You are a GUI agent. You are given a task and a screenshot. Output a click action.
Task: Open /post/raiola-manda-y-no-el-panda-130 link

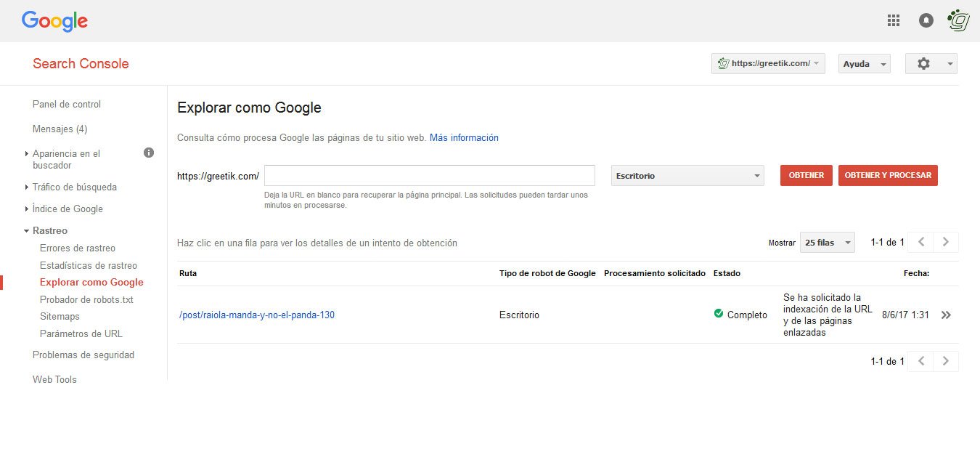point(257,315)
